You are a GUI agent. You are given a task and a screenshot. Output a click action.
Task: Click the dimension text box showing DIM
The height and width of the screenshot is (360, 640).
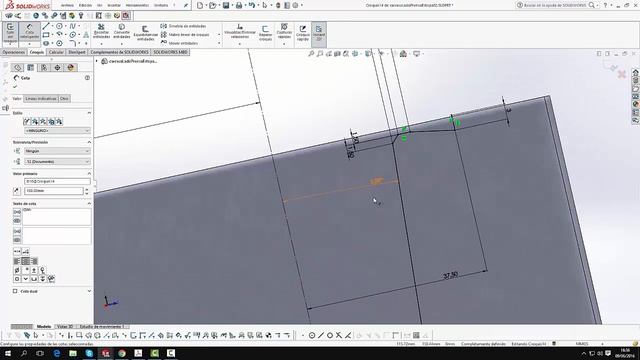(57, 216)
